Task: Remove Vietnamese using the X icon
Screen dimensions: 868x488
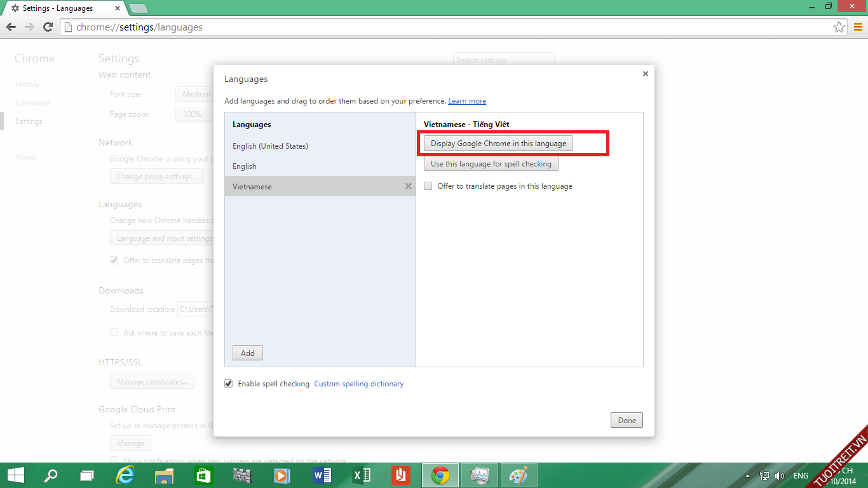Action: [x=409, y=186]
